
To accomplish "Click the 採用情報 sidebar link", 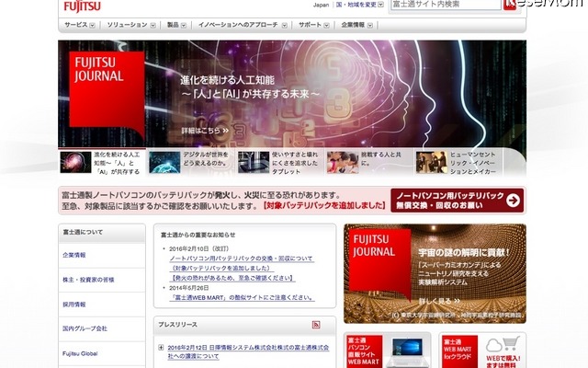I will click(x=73, y=305).
